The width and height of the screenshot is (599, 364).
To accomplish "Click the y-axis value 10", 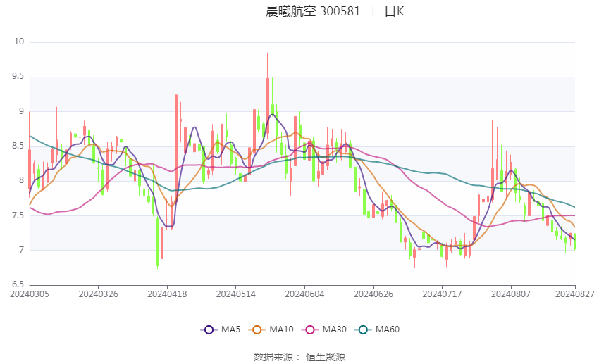I will point(19,42).
